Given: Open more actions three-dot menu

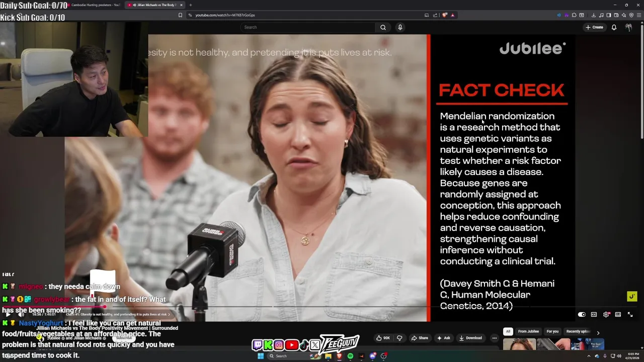Looking at the screenshot, I should tap(494, 338).
